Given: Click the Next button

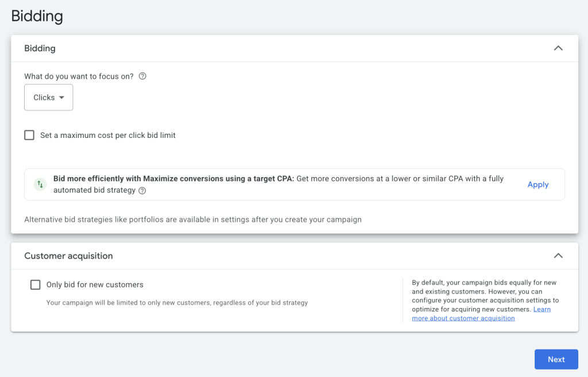Looking at the screenshot, I should (556, 359).
